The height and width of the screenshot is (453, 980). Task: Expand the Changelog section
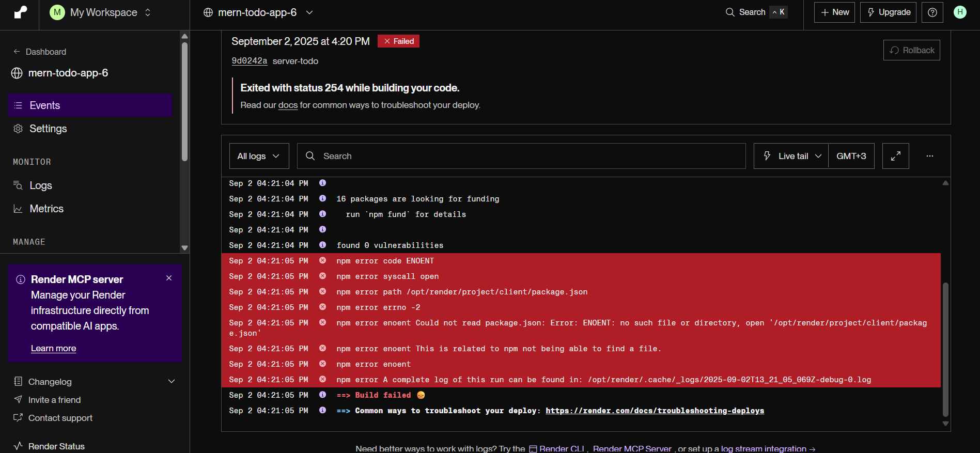[x=172, y=382]
